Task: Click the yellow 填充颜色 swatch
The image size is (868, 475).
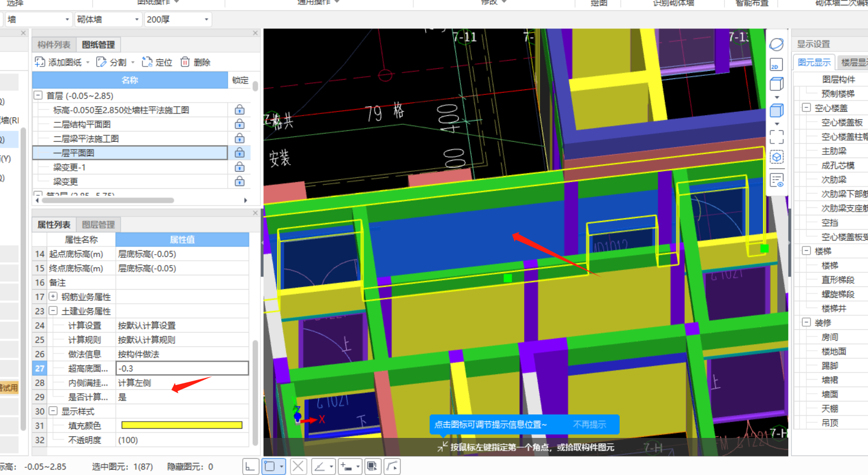Action: click(182, 425)
